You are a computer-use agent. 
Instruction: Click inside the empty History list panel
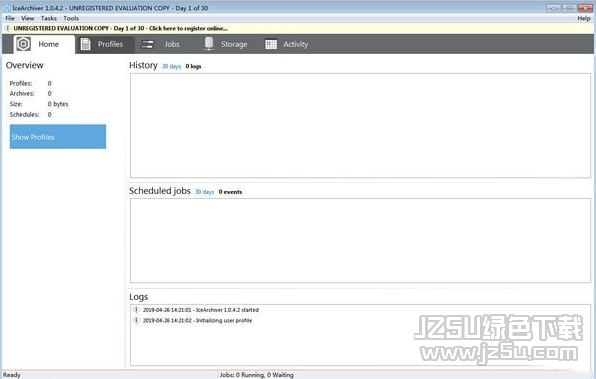(360, 125)
